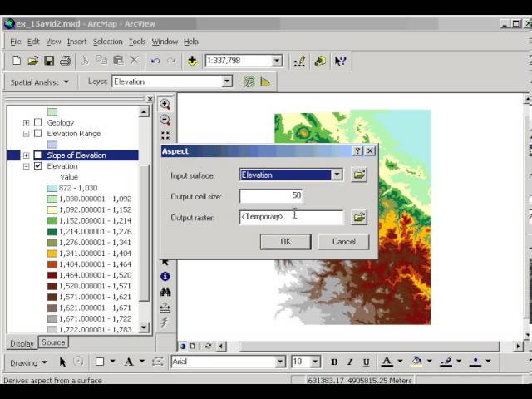Open Spatial Analyst dropdown menu
Screen dimensions: 532x399
pyautogui.click(x=39, y=82)
